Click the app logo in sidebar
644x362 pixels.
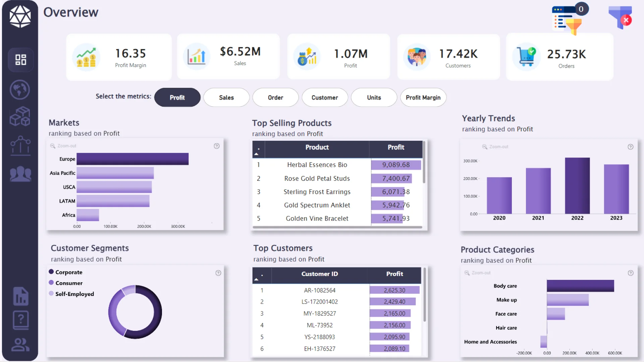point(20,16)
